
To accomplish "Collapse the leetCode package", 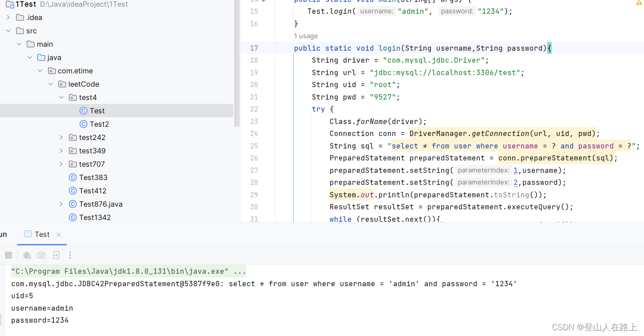I will [51, 84].
